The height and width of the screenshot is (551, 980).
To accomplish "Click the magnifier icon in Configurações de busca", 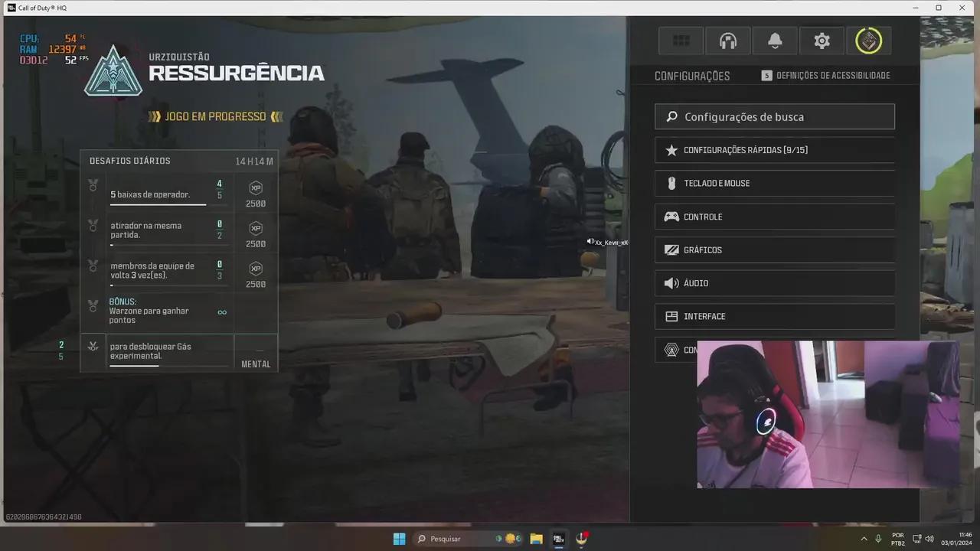I will (671, 117).
